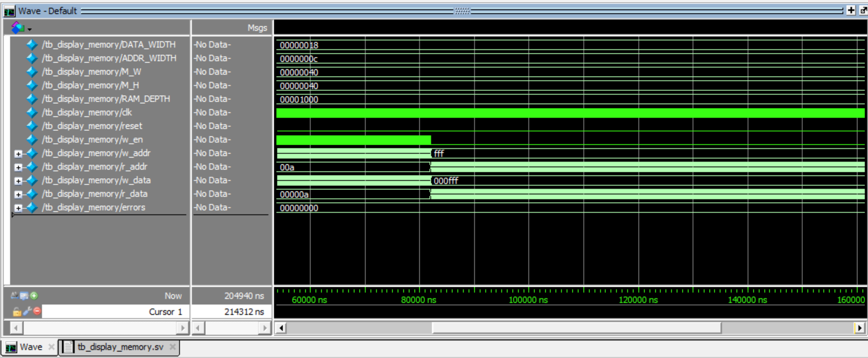The width and height of the screenshot is (868, 358).
Task: Click the red delete cursor icon
Action: pos(37,311)
